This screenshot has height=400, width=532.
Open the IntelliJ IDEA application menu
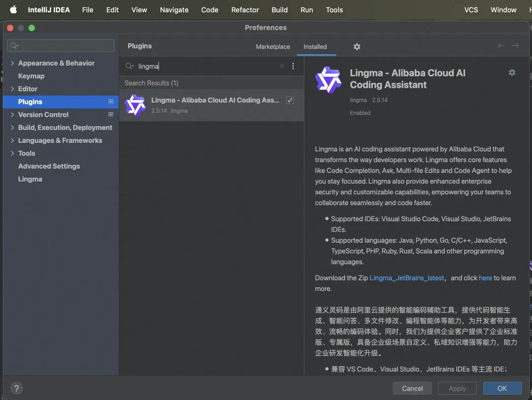pyautogui.click(x=49, y=10)
